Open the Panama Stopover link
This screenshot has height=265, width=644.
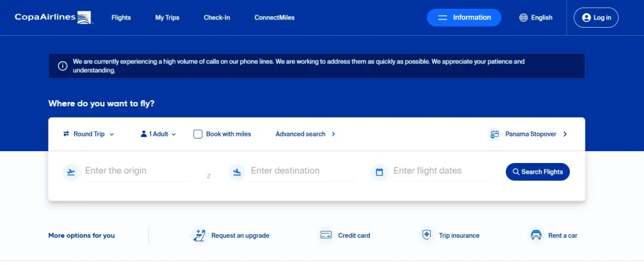pyautogui.click(x=529, y=134)
